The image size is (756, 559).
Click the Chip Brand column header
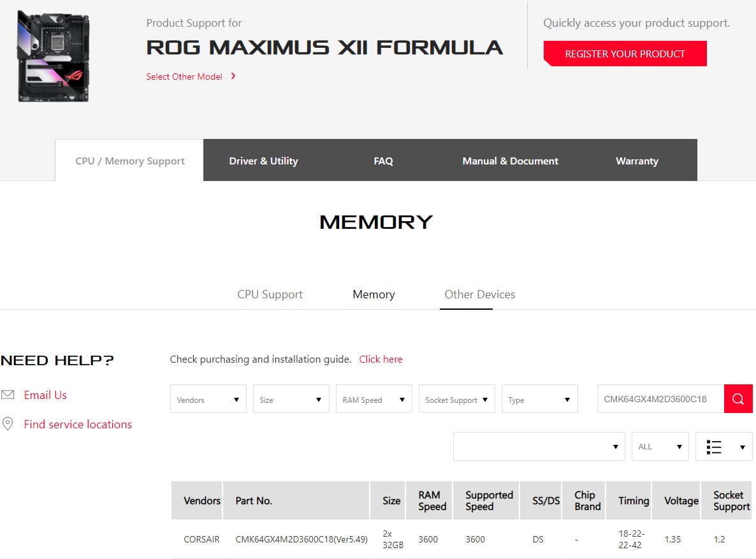pos(583,500)
